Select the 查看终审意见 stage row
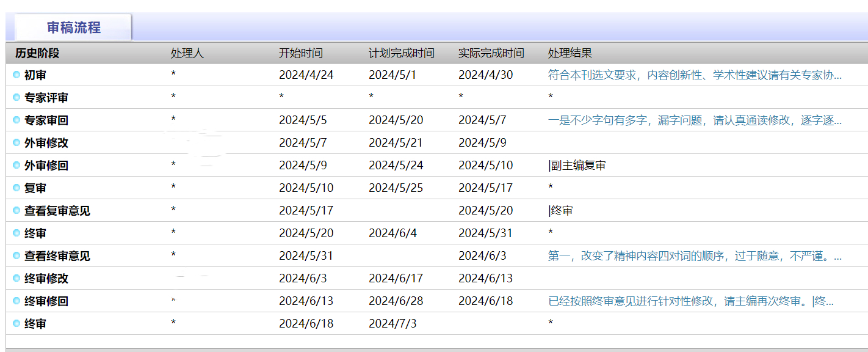The width and height of the screenshot is (868, 352). pyautogui.click(x=436, y=256)
